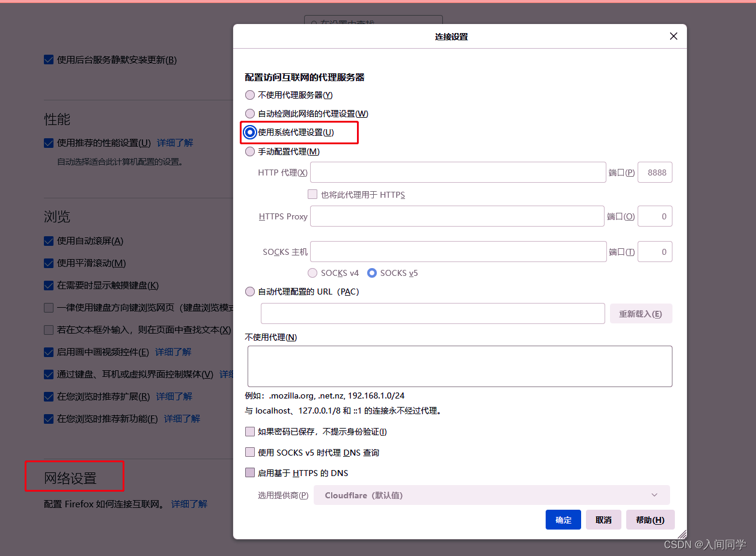The image size is (756, 556).
Task: Toggle 通过键盘、耳机或虚拟界面控制媒体 checkbox
Action: [49, 374]
